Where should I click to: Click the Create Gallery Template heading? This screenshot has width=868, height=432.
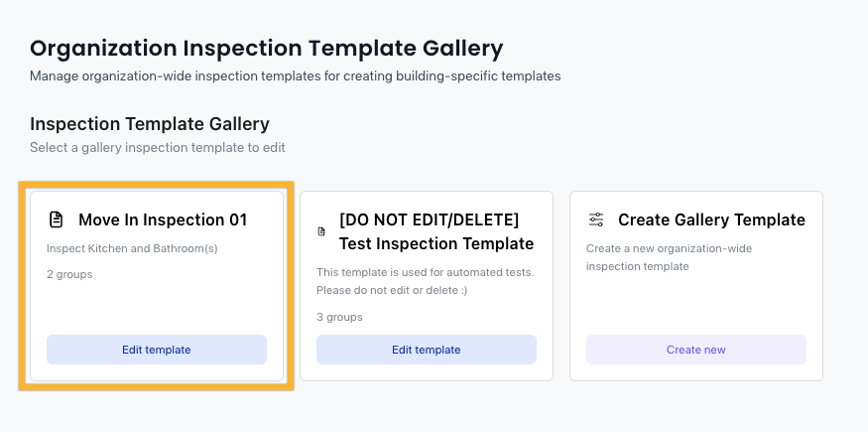[712, 219]
